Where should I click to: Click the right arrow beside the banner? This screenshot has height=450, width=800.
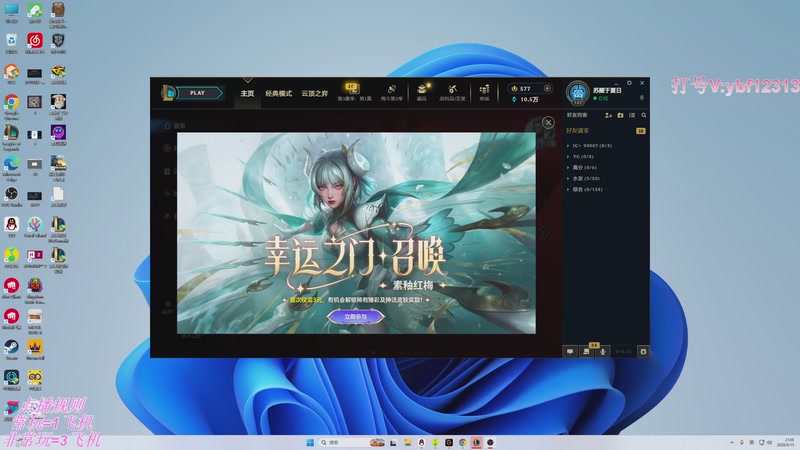(544, 233)
